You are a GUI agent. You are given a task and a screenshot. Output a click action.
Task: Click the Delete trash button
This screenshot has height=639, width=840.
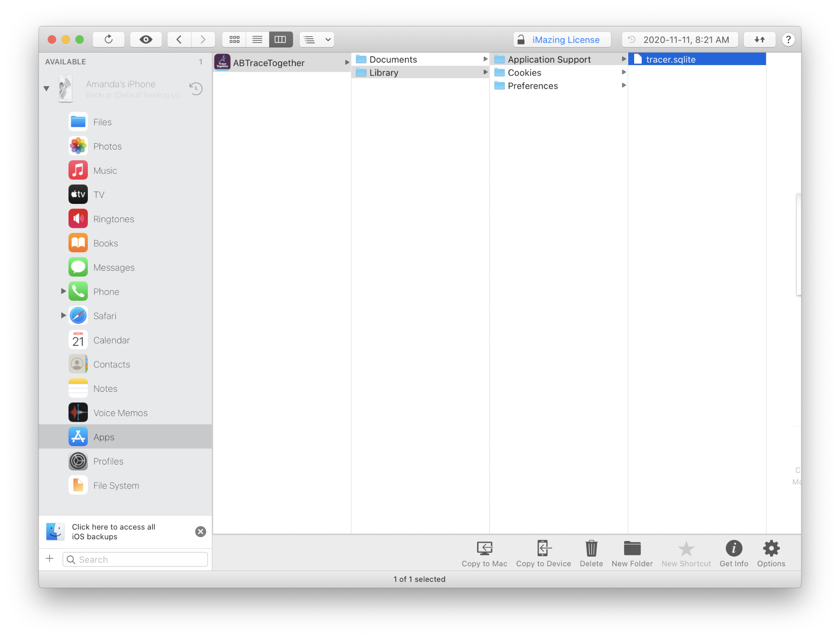[x=591, y=554]
